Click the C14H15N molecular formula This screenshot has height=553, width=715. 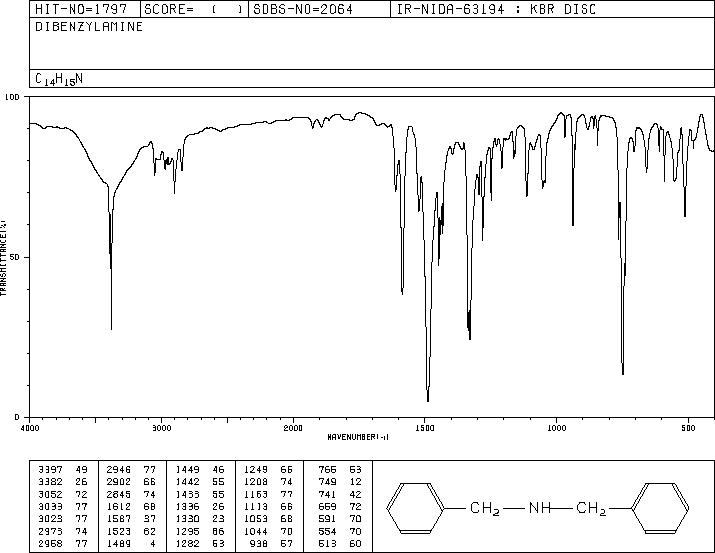click(59, 79)
